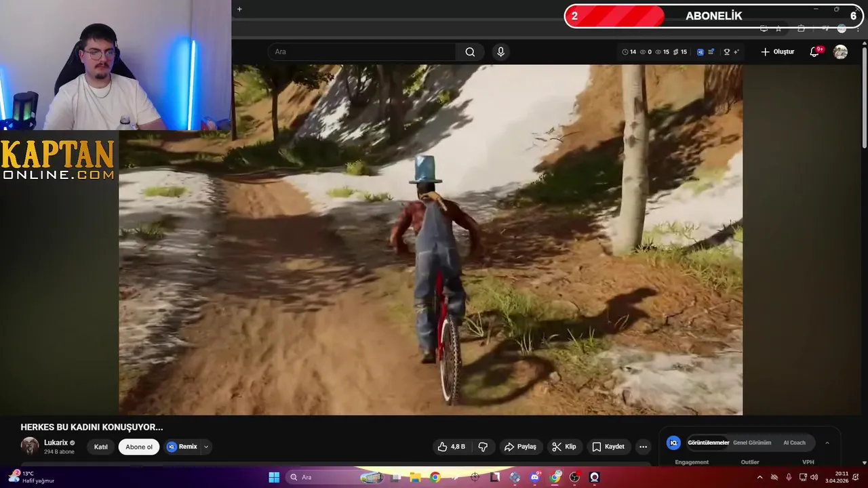Open the YouTube notifications bell
Image resolution: width=868 pixels, height=488 pixels.
click(814, 52)
